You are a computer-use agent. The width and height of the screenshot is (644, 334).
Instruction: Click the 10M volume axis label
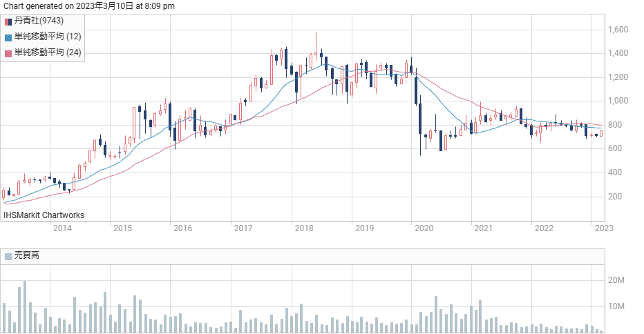pos(616,306)
